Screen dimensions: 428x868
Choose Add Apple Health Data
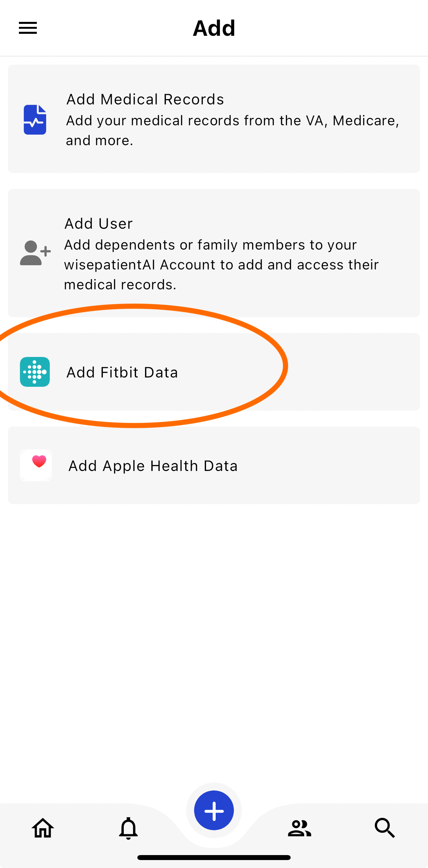[153, 466]
